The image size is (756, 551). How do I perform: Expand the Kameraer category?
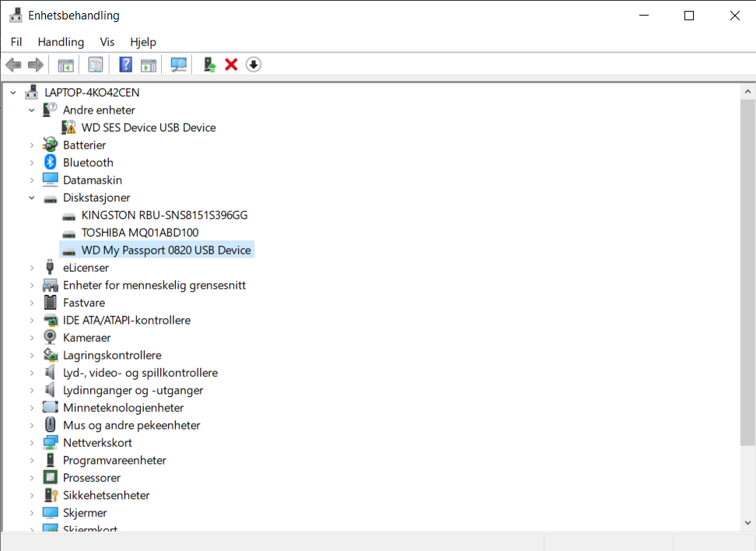(x=32, y=338)
